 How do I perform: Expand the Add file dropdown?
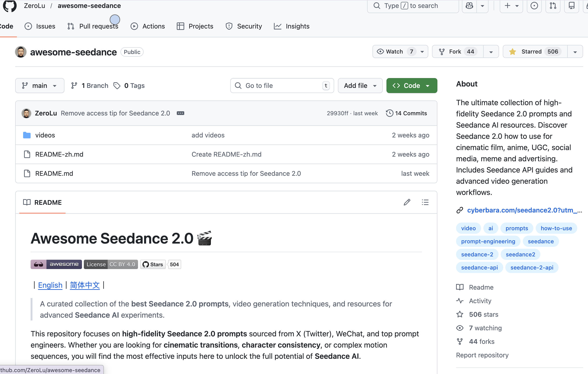(360, 86)
